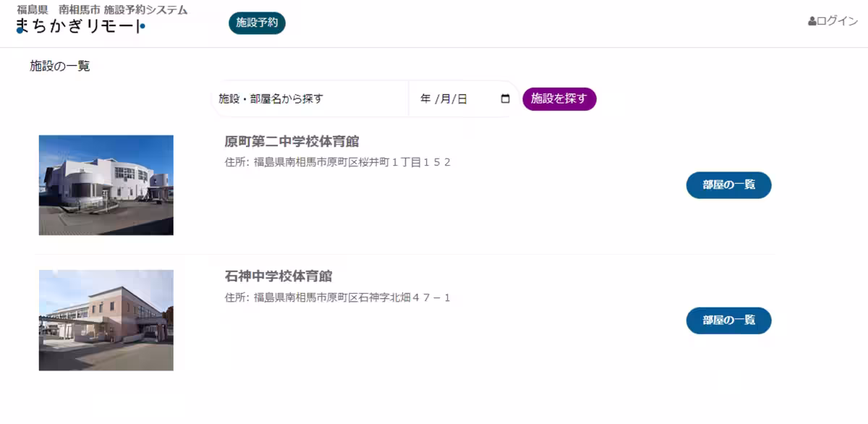The width and height of the screenshot is (868, 424).
Task: Open the calendar date picker icon
Action: tap(505, 99)
